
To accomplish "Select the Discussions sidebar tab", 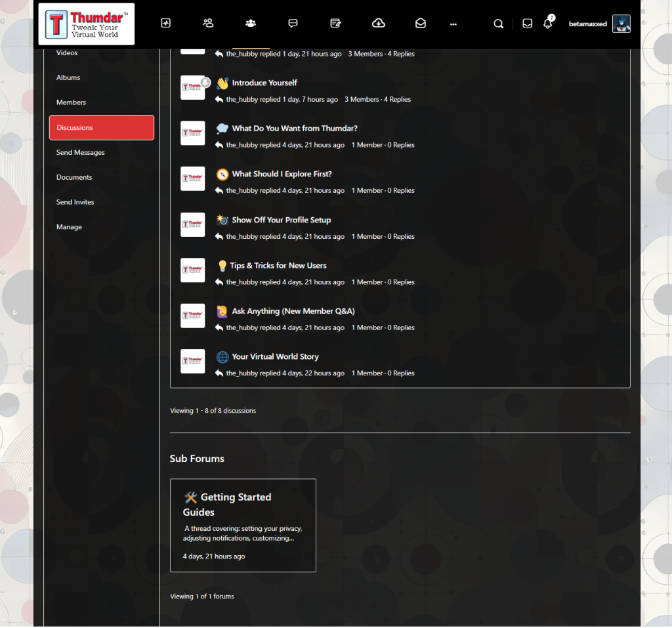I will pos(102,128).
